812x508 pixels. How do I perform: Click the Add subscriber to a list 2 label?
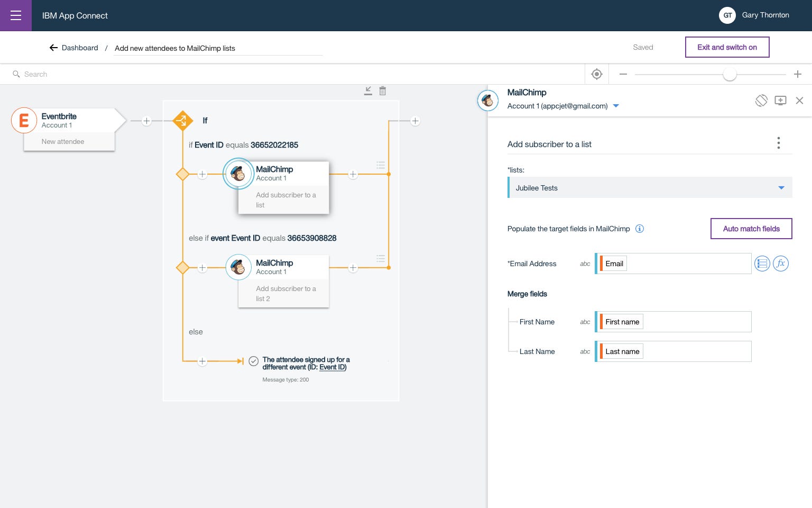pos(286,294)
